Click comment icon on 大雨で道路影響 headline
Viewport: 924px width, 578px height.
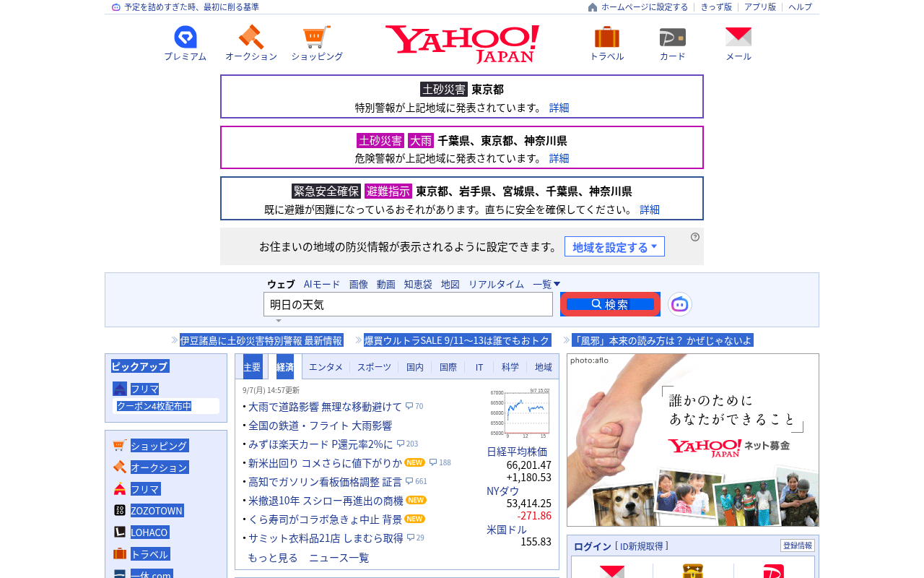click(409, 406)
